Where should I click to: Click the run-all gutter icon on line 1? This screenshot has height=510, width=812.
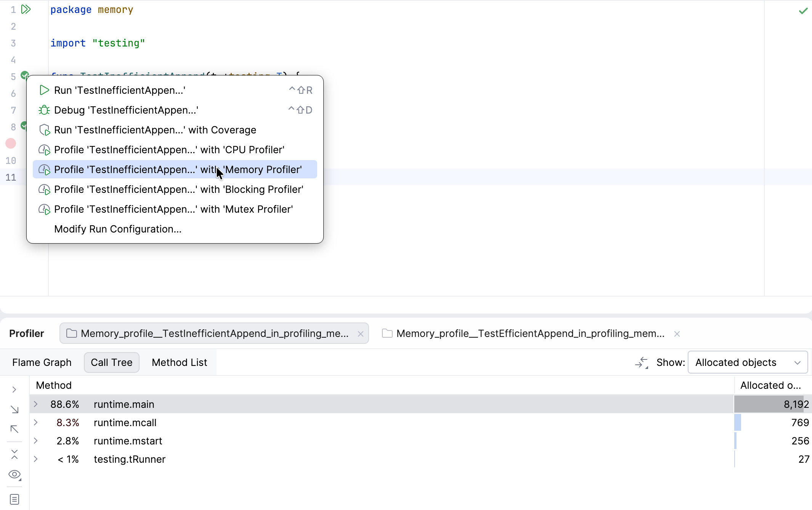click(x=26, y=10)
